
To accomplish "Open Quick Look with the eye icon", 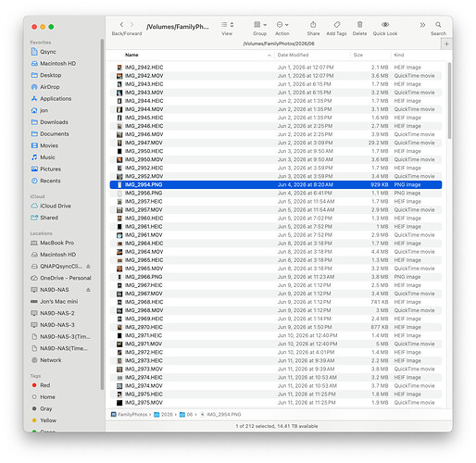I will tap(385, 24).
